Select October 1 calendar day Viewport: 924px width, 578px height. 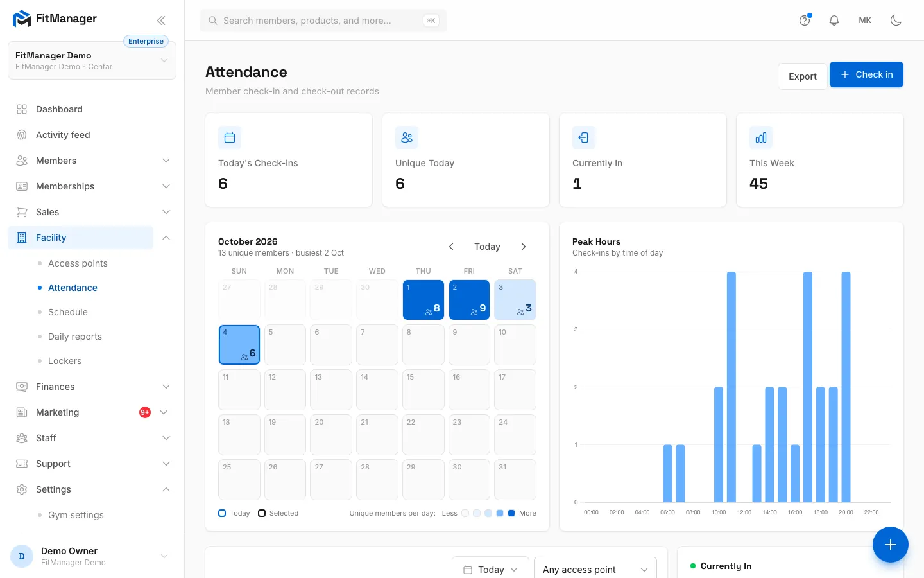pos(424,300)
